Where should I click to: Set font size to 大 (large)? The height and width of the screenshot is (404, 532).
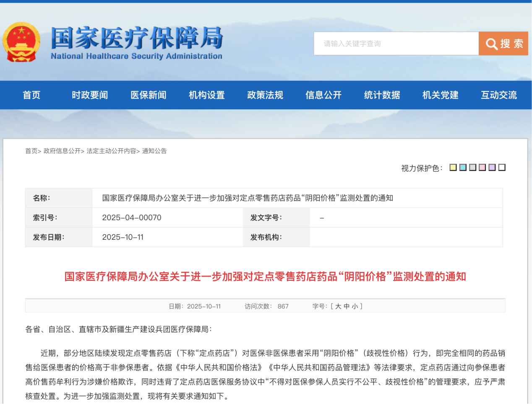[338, 306]
